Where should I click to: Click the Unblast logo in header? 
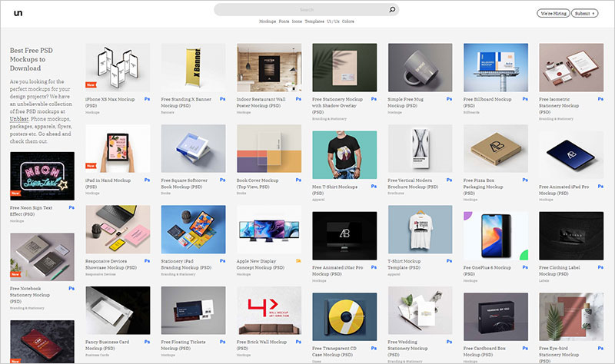tap(18, 13)
